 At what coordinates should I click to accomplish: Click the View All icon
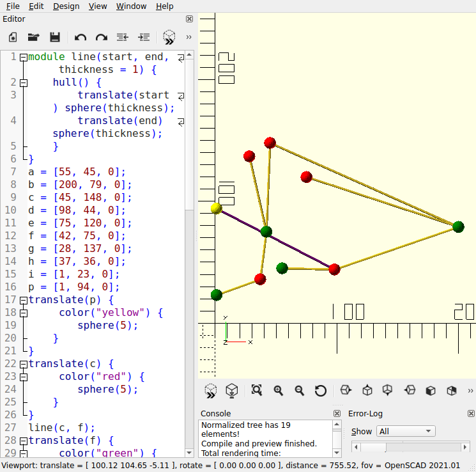click(257, 390)
